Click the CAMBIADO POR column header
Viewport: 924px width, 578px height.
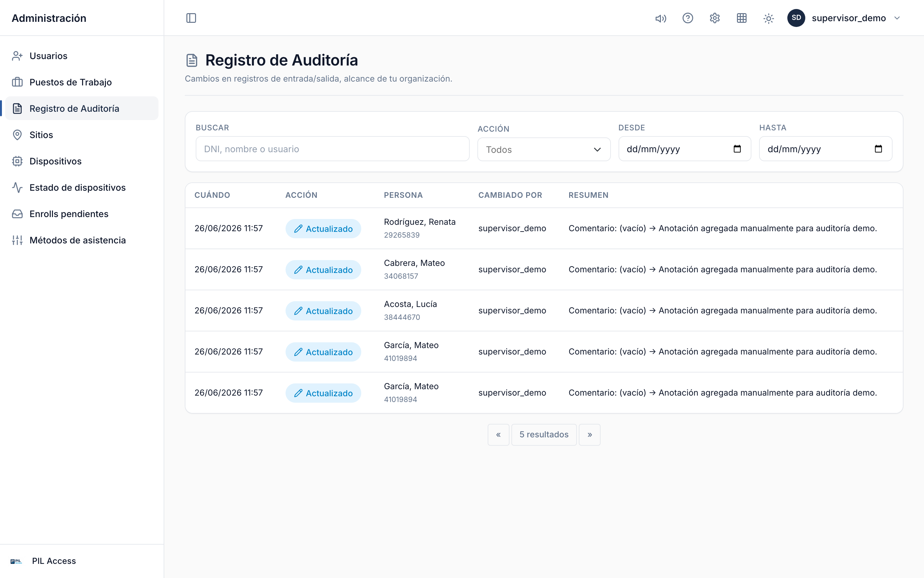(x=510, y=195)
